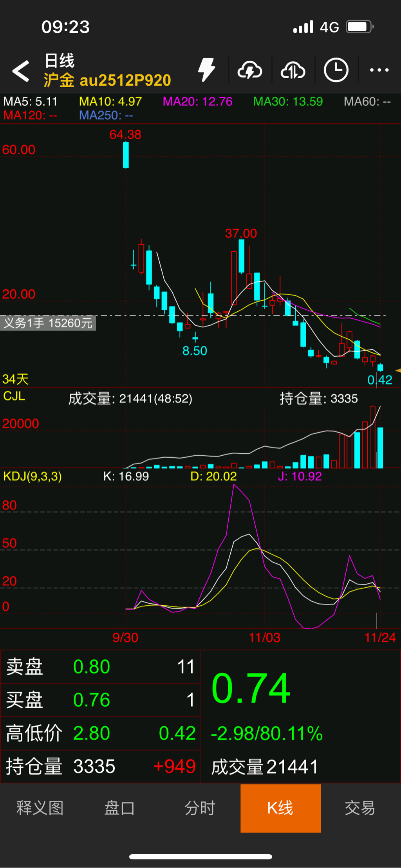
Task: Tap the 9/30 date label
Action: click(x=125, y=638)
